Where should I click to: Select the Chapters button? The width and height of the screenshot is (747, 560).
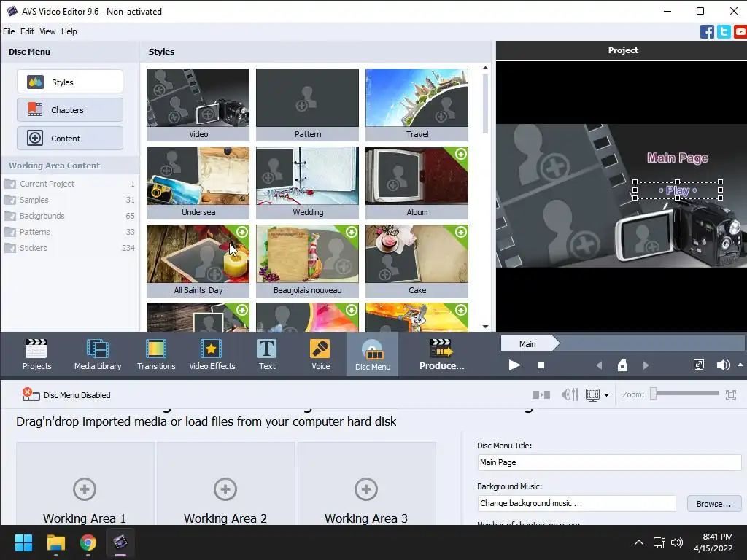click(x=70, y=110)
